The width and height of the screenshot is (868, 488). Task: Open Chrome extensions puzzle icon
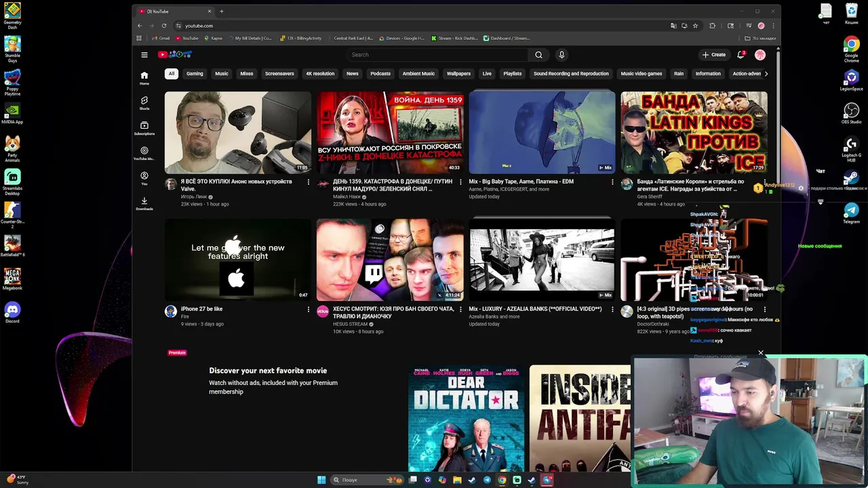tap(712, 26)
